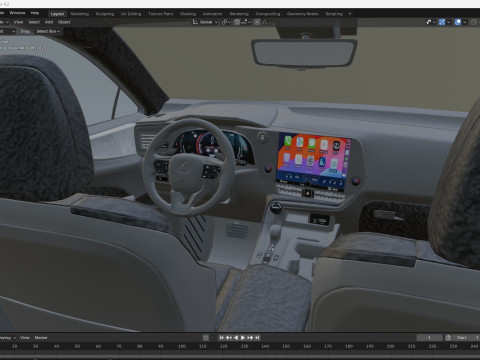Open the timeline View menu
Screen dimensions: 480x360
[25, 338]
